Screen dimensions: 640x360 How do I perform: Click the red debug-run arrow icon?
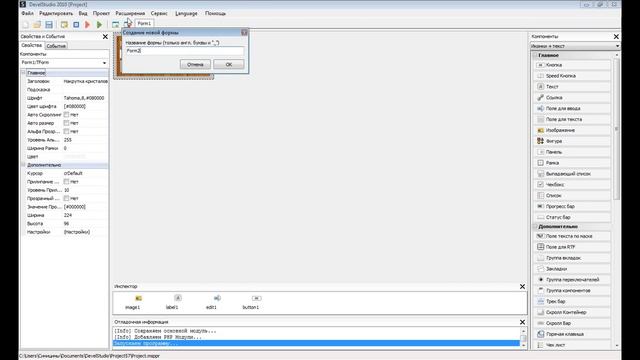tap(87, 24)
